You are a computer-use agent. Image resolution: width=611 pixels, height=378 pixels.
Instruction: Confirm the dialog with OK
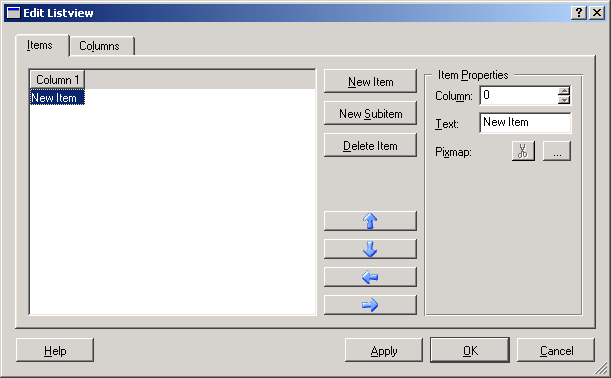pyautogui.click(x=470, y=350)
